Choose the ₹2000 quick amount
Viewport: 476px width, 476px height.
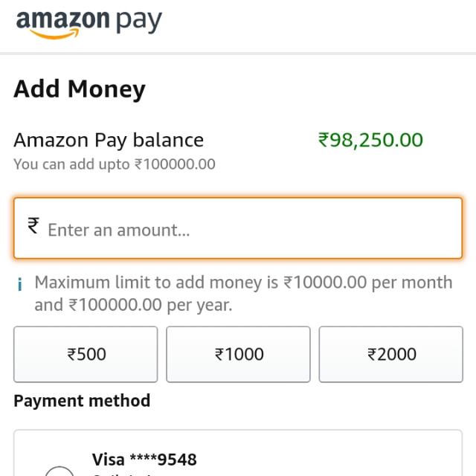[x=391, y=354]
